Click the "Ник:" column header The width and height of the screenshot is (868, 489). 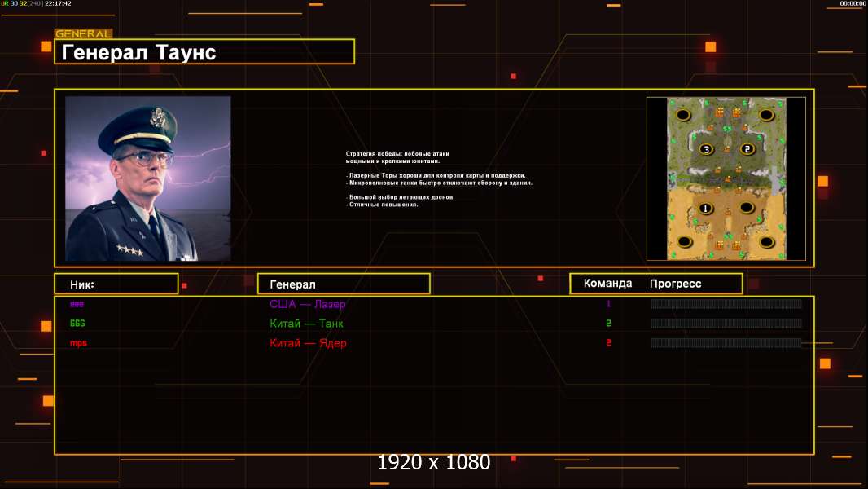116,284
